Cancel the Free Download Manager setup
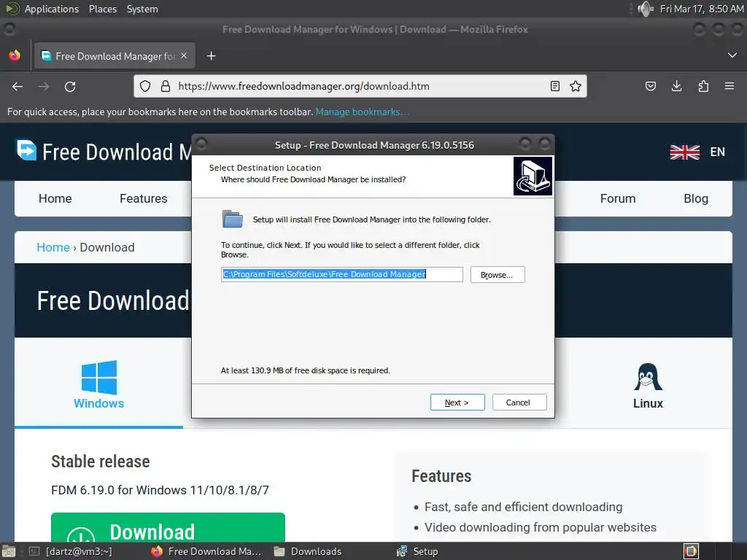Viewport: 747px width, 560px height. [x=519, y=402]
